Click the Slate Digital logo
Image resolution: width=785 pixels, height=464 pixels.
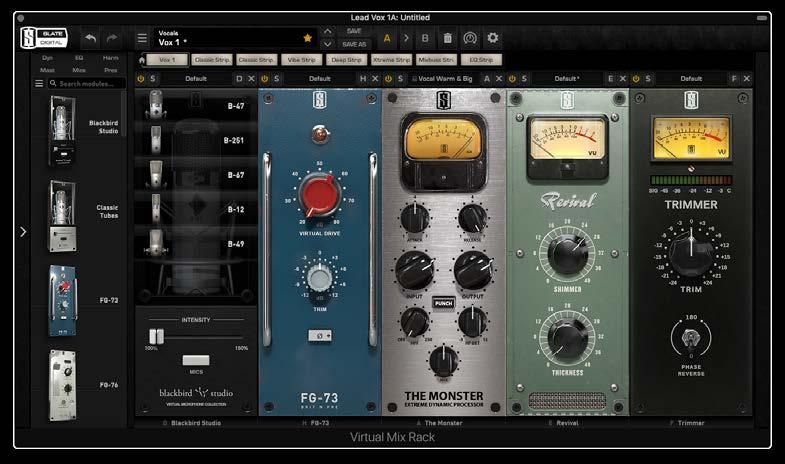[44, 38]
